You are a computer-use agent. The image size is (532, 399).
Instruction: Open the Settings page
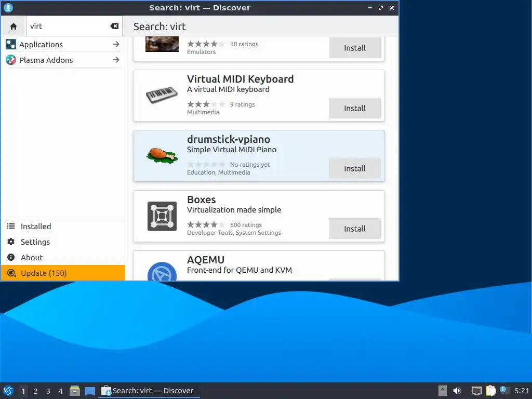(63, 242)
